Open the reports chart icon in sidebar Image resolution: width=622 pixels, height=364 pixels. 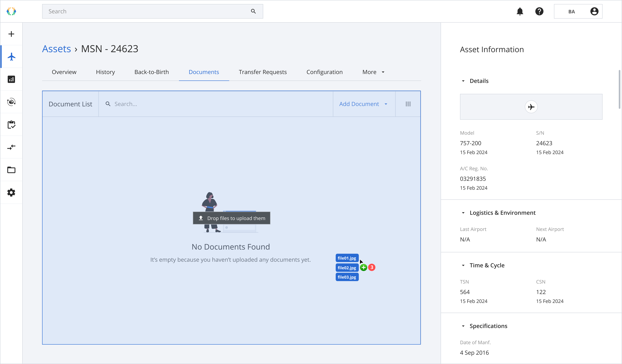[x=11, y=79]
